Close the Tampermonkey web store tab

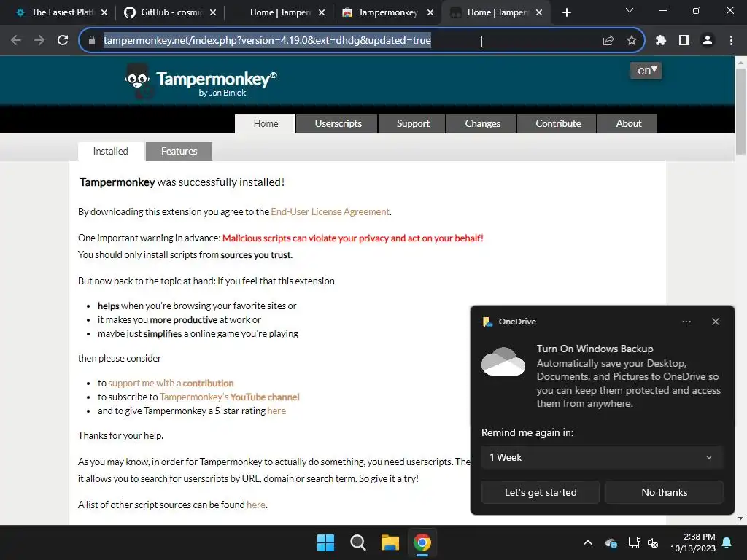click(430, 13)
